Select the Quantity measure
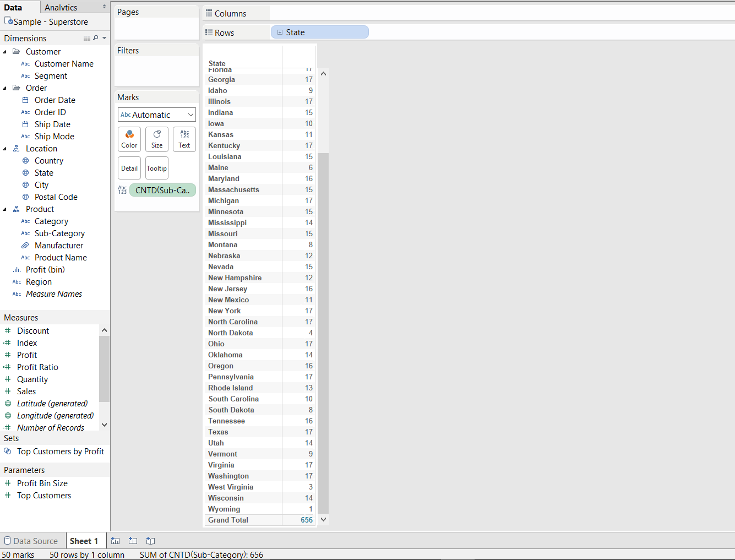This screenshot has width=735, height=560. (32, 379)
